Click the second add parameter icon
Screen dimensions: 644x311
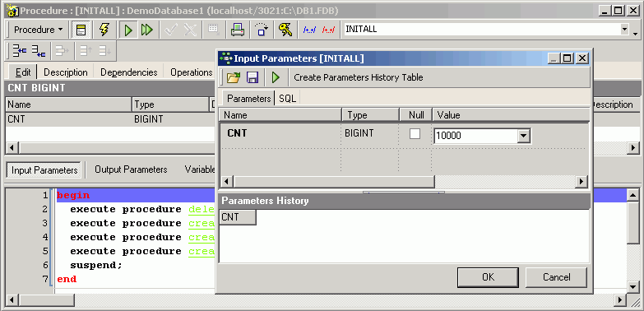tap(39, 51)
